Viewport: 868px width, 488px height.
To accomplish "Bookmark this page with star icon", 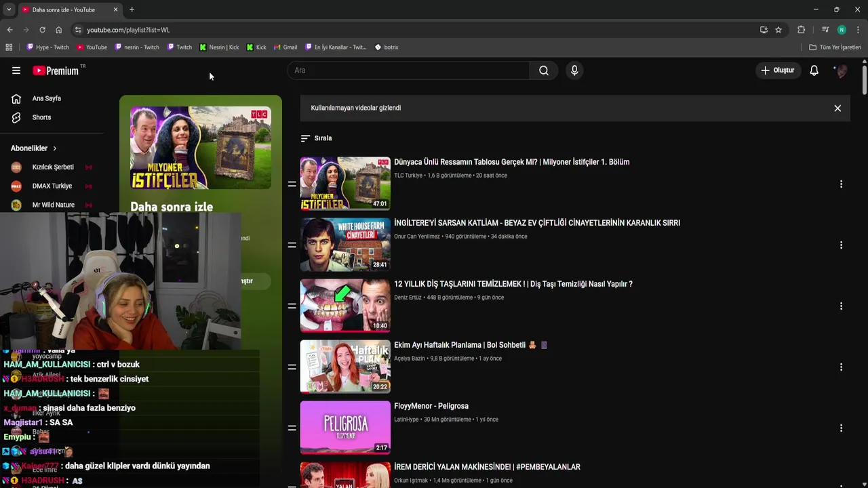I will 778,30.
